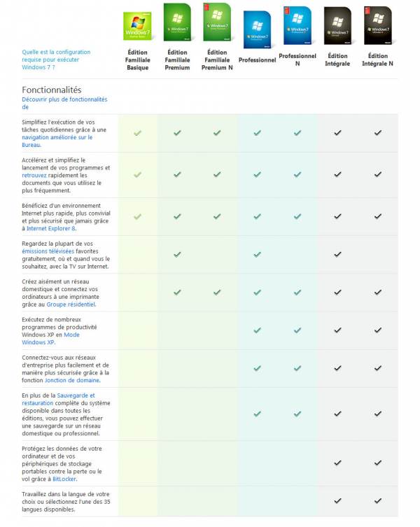The image size is (420, 527).
Task: Open the Édition Intégrale box image
Action: pyautogui.click(x=337, y=25)
